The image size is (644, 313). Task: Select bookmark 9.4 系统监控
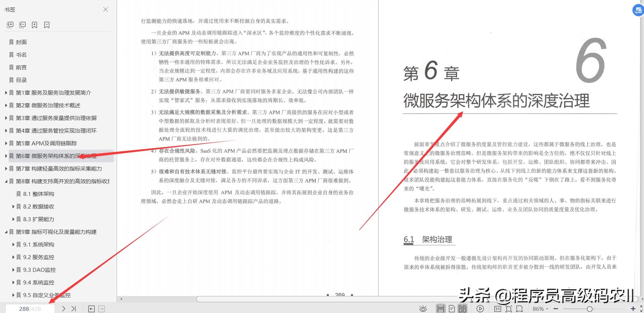click(x=39, y=282)
